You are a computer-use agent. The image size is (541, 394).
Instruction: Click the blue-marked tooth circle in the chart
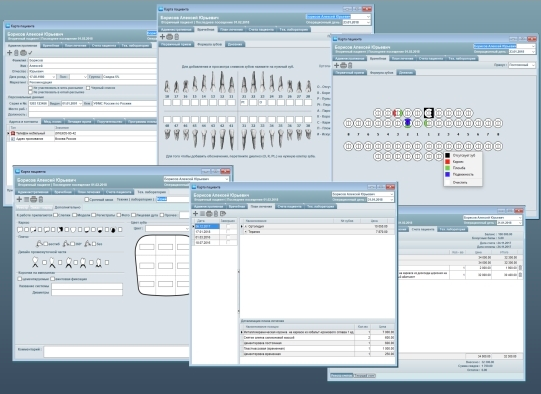pyautogui.click(x=408, y=122)
